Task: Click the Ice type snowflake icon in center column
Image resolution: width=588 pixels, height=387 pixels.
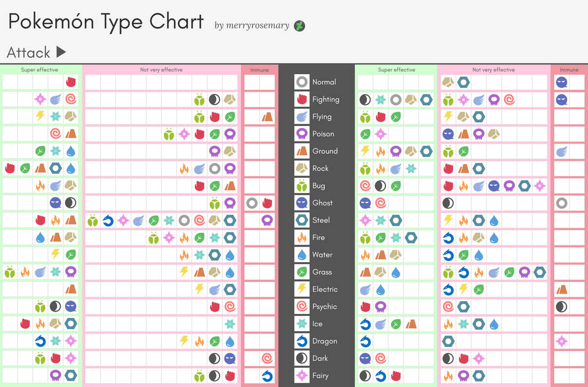Action: tap(302, 323)
